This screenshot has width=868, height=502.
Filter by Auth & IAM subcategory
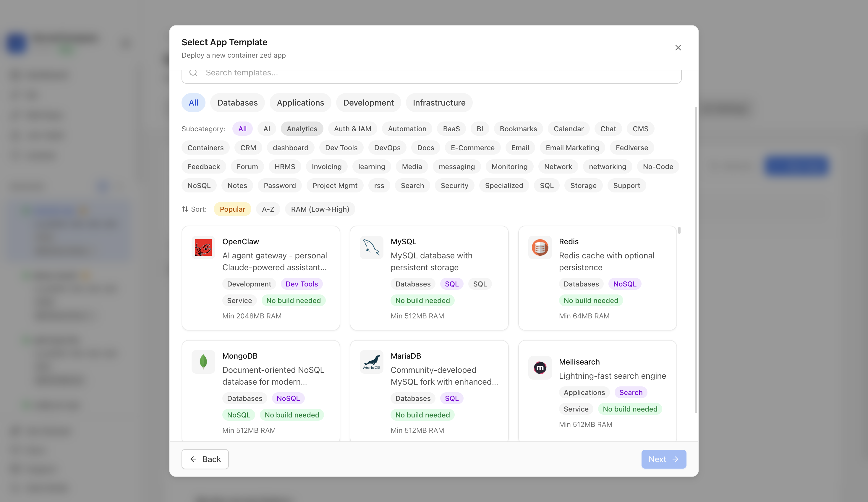point(352,129)
